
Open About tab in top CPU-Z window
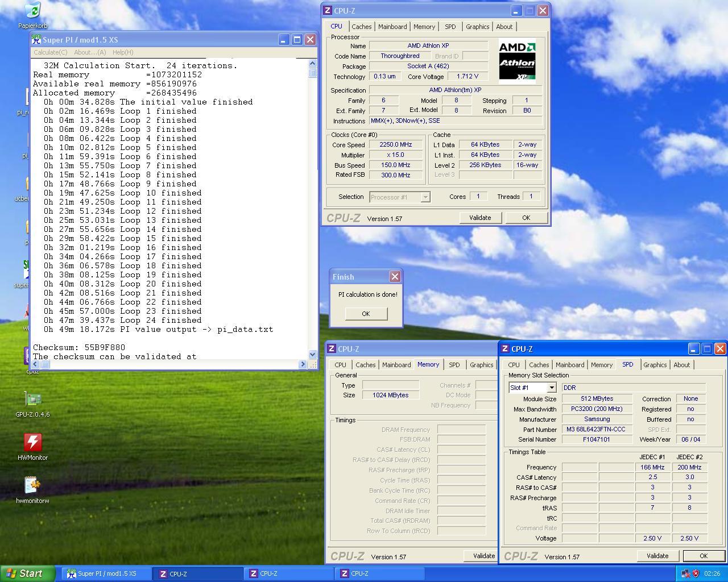click(x=504, y=27)
